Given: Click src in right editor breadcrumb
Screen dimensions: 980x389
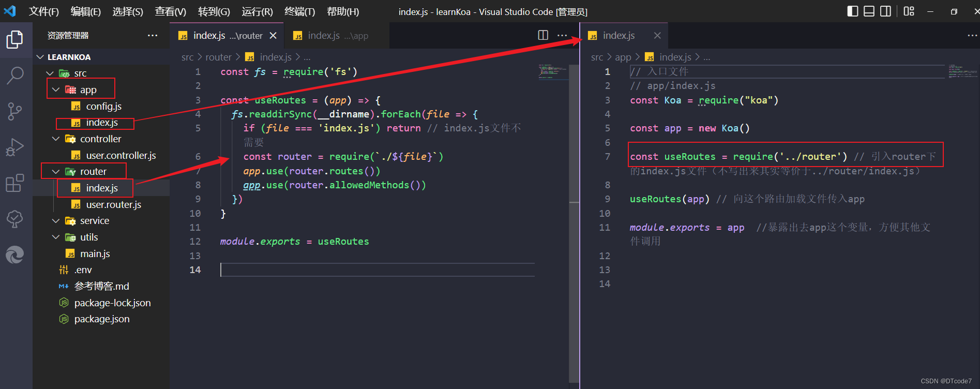Looking at the screenshot, I should click(597, 57).
